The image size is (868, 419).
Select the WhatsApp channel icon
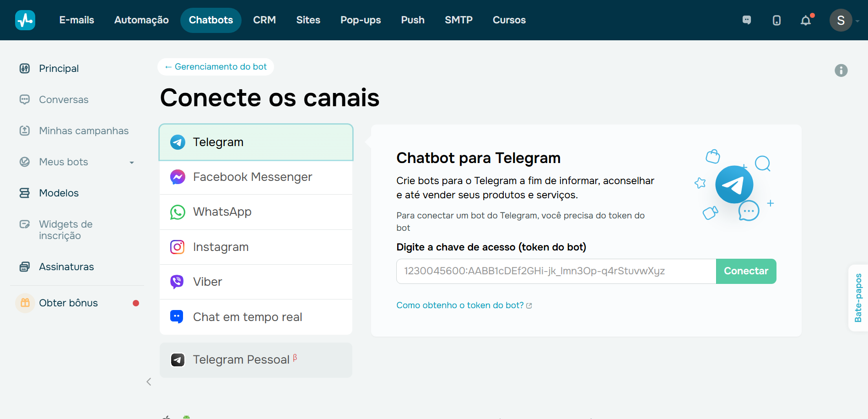click(177, 212)
